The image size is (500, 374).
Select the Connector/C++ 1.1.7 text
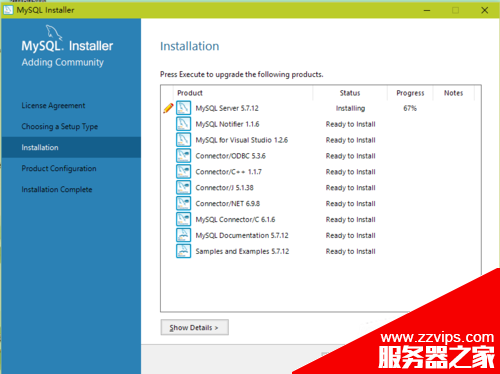[x=229, y=172]
